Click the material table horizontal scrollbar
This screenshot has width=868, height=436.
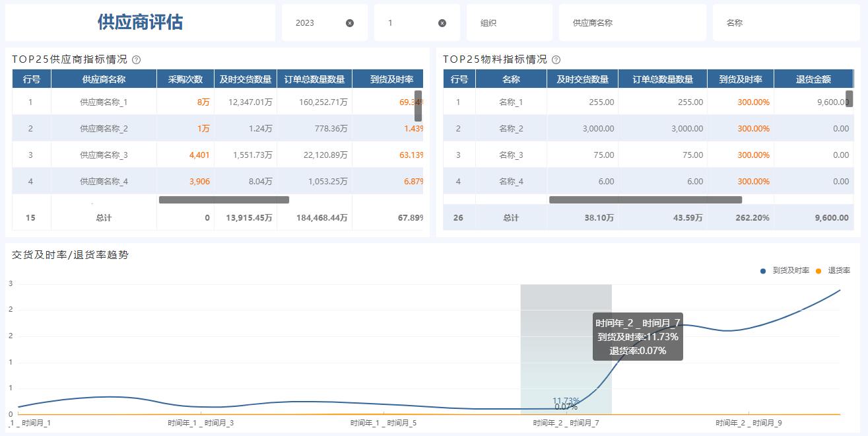[645, 200]
